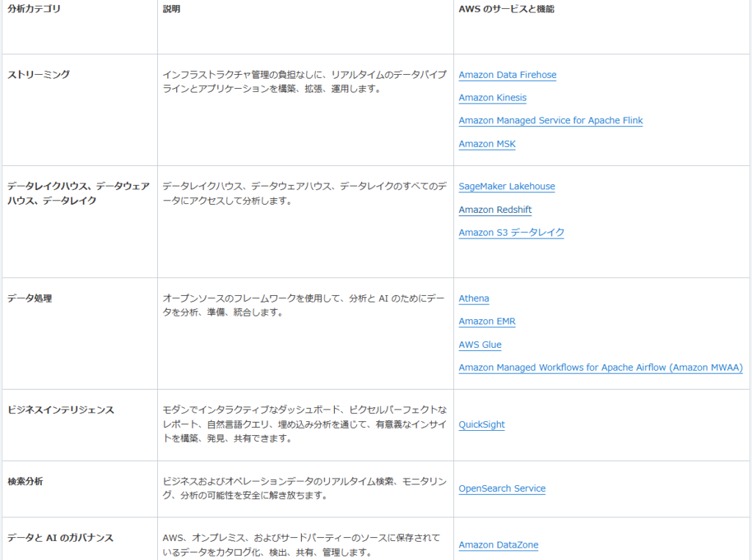Click the 分析カテゴリ column header
752x560 pixels.
point(35,10)
